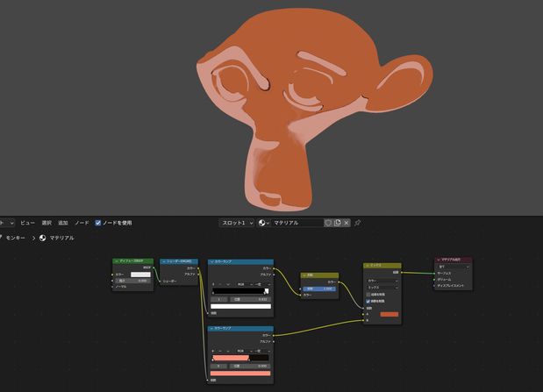Open the スロット1 material slot dropdown
This screenshot has height=392, width=543.
[x=237, y=223]
